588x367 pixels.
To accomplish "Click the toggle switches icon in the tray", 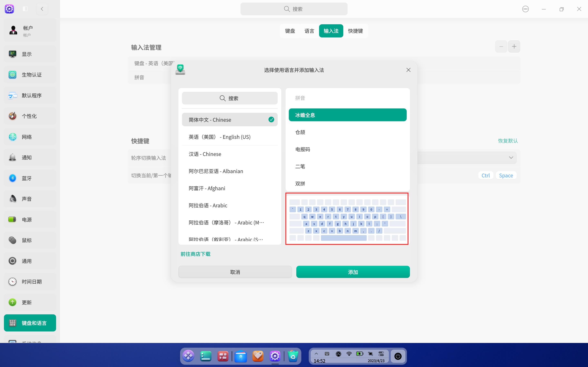I will (x=381, y=354).
